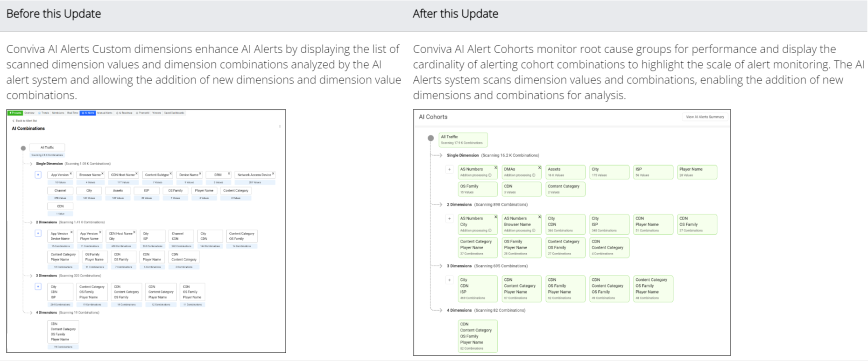Remove the AS Numbers Browser Name combination
Screen dimensions: 868x361
(539, 217)
